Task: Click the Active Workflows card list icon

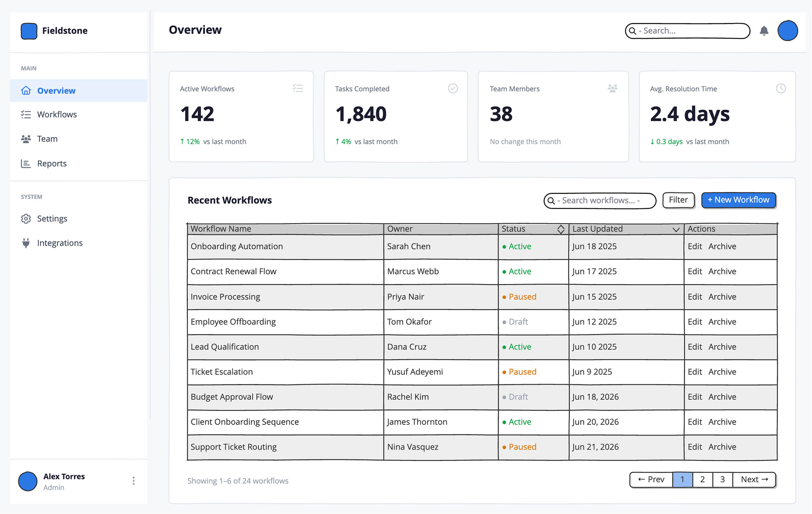Action: tap(298, 88)
